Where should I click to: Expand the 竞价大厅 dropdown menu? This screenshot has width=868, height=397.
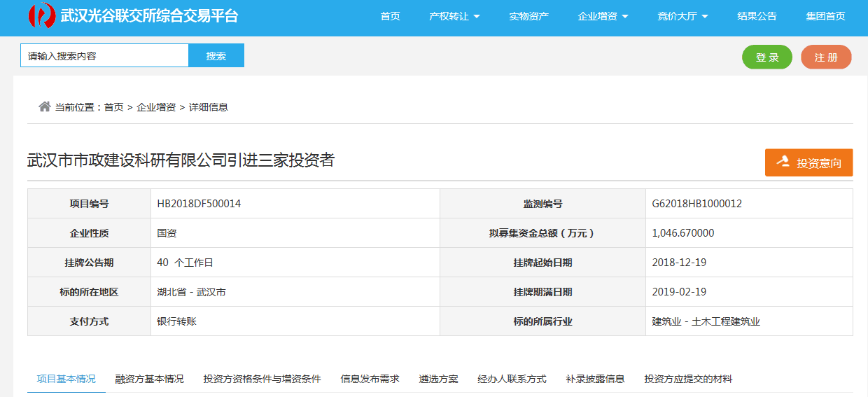point(682,16)
